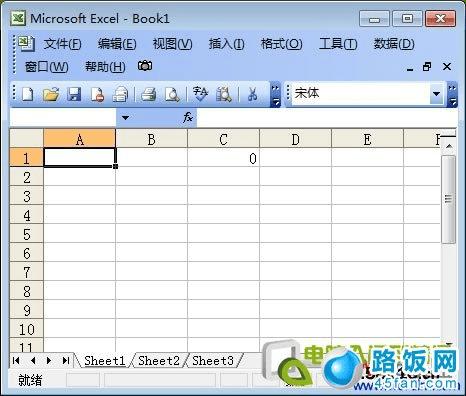Select row 5 header
The width and height of the screenshot is (466, 396).
27,234
